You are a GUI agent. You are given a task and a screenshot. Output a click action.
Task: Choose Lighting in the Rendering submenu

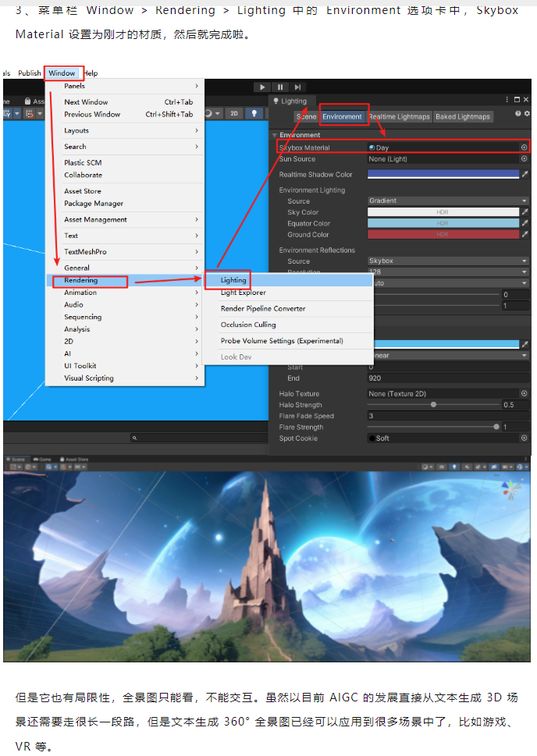coord(288,280)
